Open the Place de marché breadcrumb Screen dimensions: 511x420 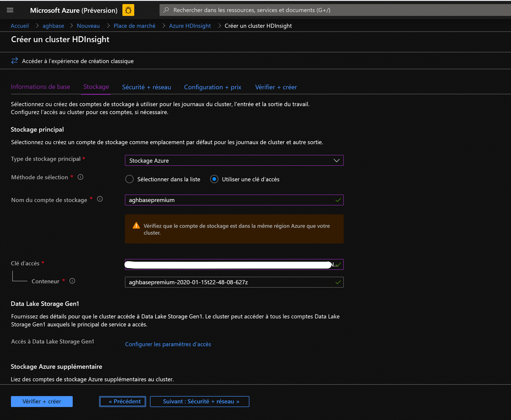pos(135,26)
